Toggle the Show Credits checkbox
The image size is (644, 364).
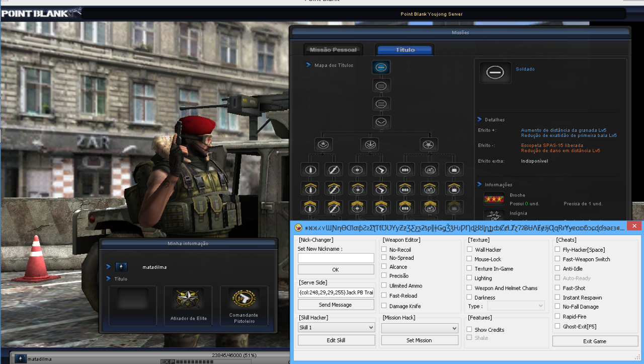pyautogui.click(x=469, y=330)
